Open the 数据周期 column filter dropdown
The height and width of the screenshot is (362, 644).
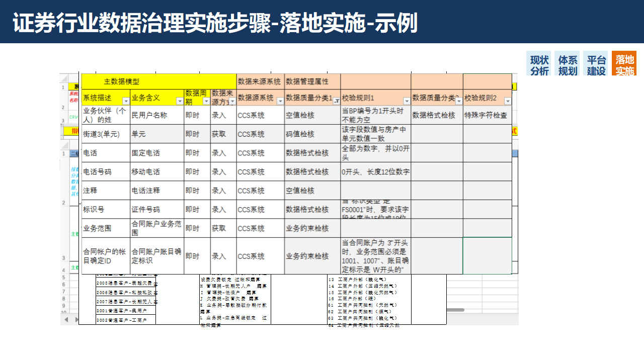pos(206,101)
